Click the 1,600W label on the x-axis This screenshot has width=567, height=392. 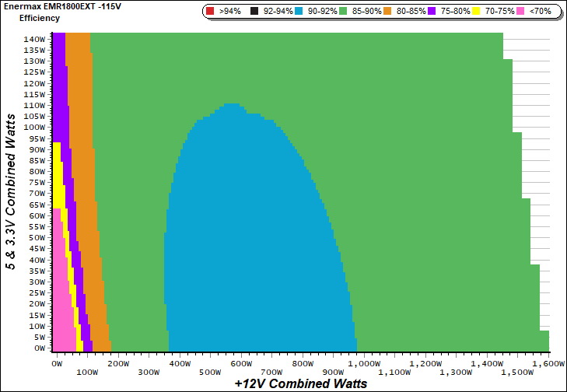(x=548, y=363)
